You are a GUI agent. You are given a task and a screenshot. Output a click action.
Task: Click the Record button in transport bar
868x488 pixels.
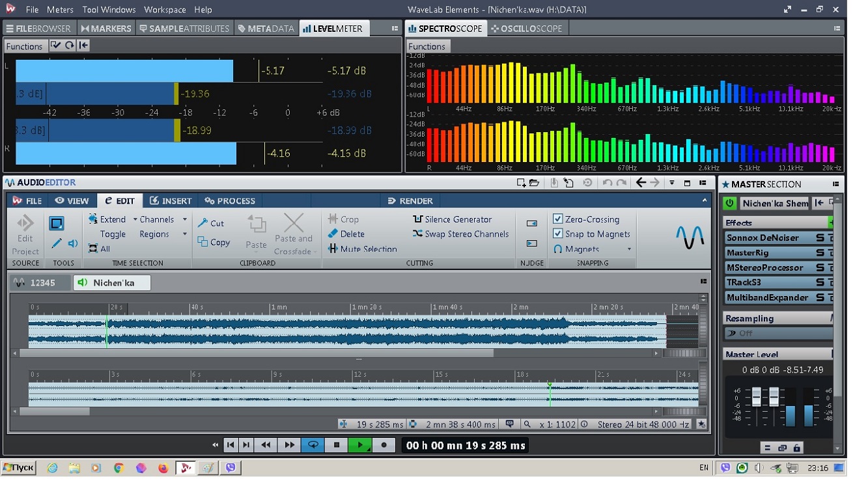pyautogui.click(x=384, y=445)
